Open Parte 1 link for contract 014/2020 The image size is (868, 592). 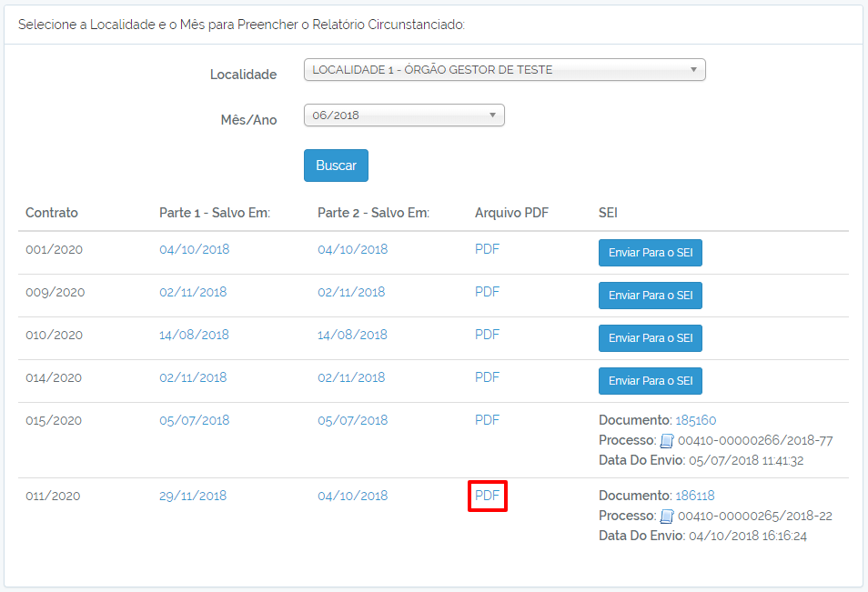click(193, 378)
